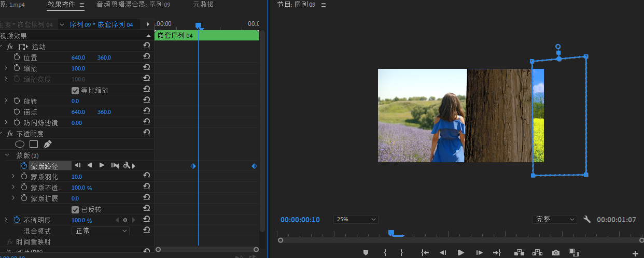
Task: Expand the 不透明度 100.0% property
Action: [x=6, y=220]
